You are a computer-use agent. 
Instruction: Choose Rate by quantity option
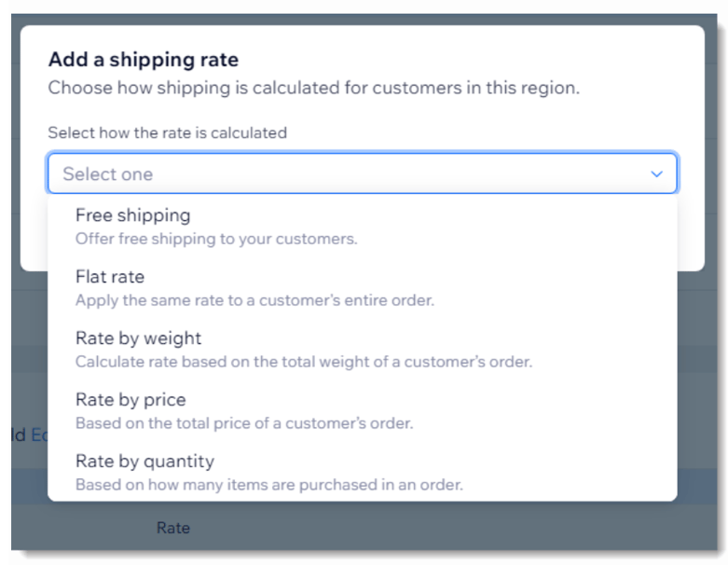point(144,462)
